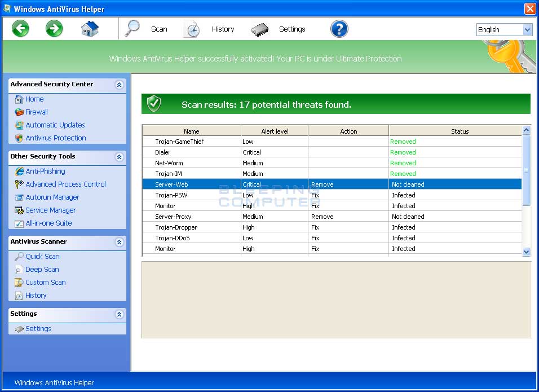Open the sidebar History link
539x392 pixels.
pos(36,296)
